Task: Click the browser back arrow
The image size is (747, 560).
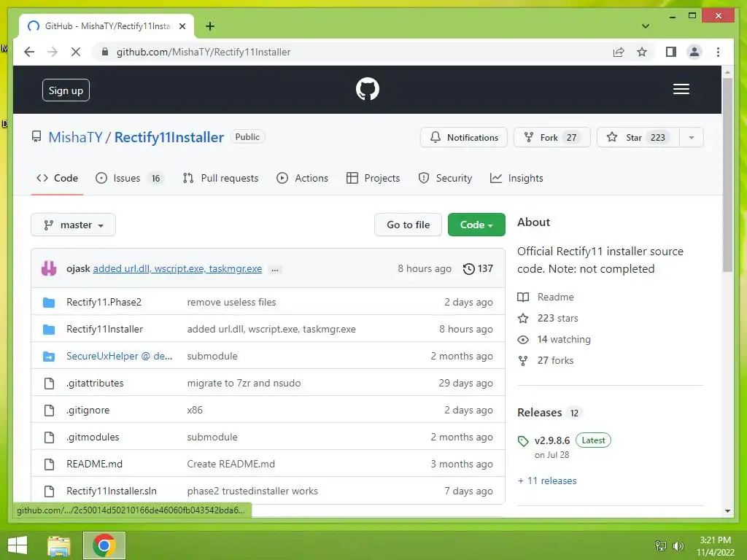Action: [x=29, y=52]
